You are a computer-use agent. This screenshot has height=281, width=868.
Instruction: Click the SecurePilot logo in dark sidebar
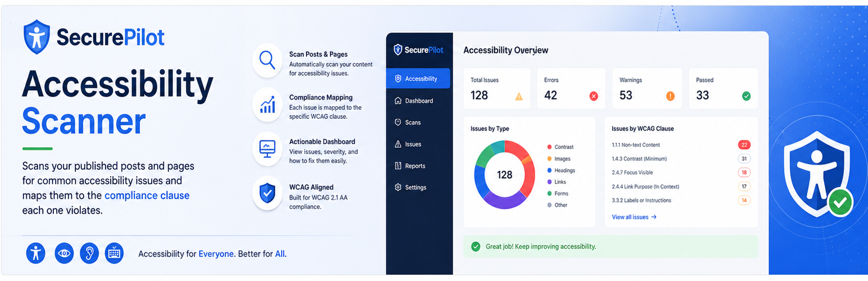click(x=418, y=50)
